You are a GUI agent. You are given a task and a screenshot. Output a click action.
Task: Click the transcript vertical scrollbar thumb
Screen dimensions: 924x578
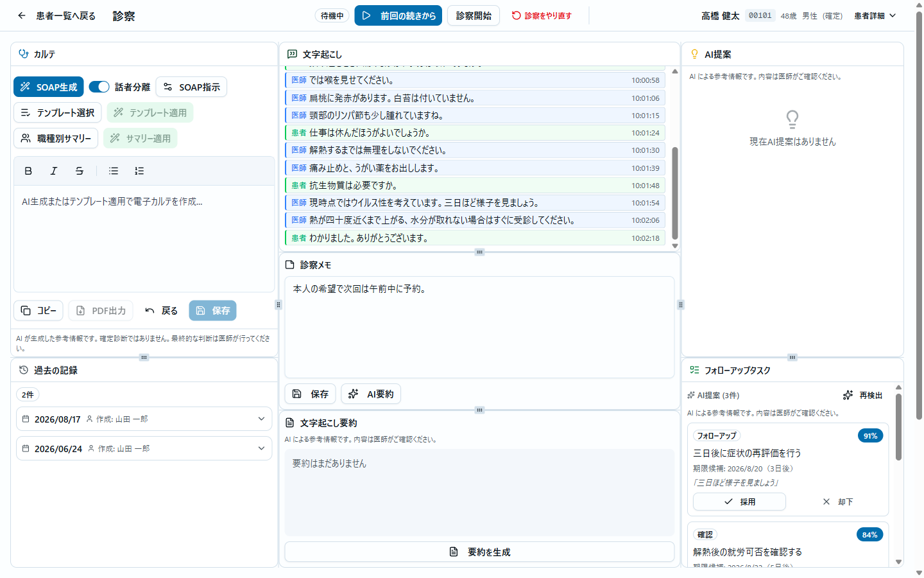(x=675, y=193)
